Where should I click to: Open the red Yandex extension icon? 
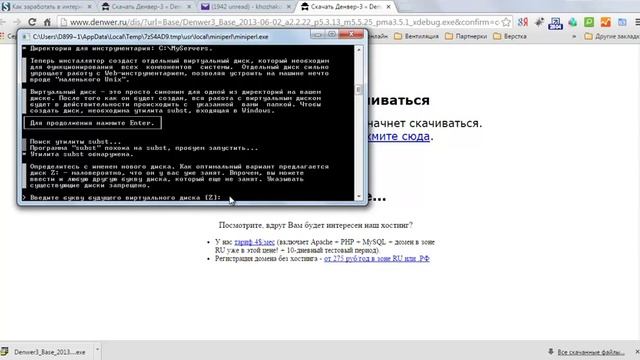523,22
